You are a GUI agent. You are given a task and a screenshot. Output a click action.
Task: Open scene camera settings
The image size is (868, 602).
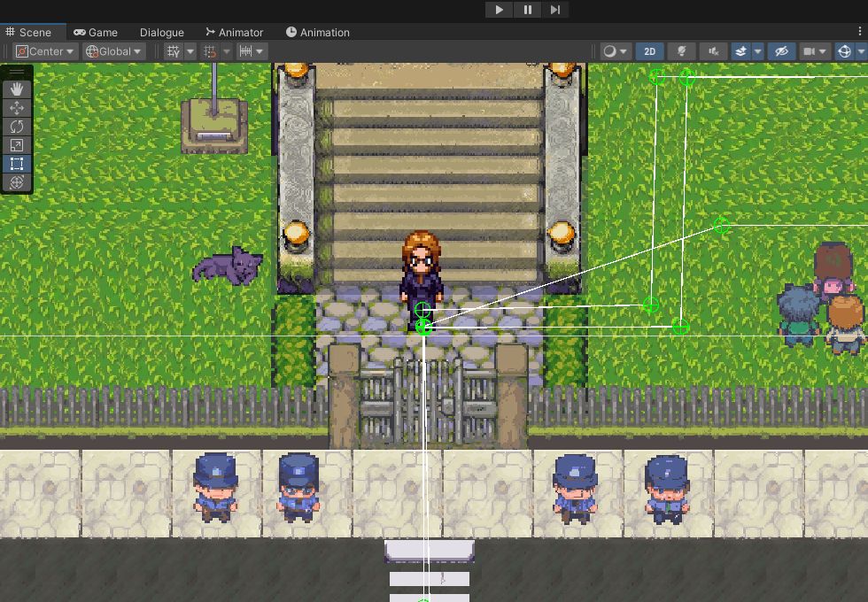(x=809, y=51)
